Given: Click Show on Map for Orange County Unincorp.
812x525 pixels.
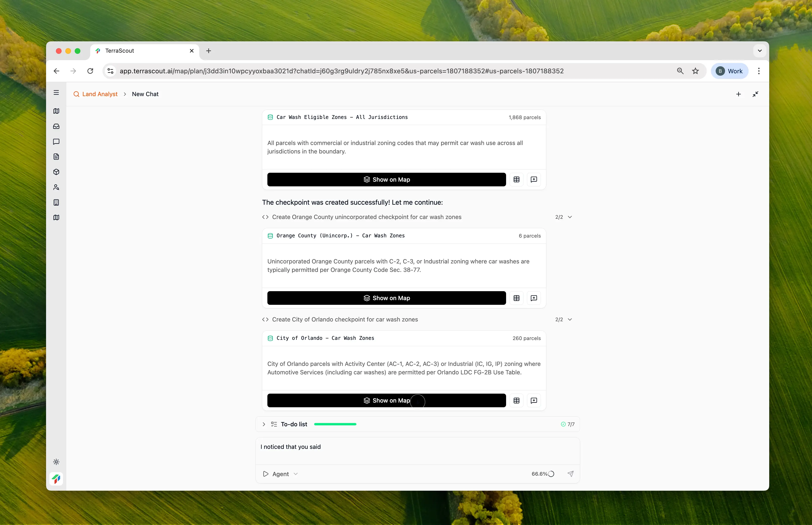Looking at the screenshot, I should click(386, 298).
